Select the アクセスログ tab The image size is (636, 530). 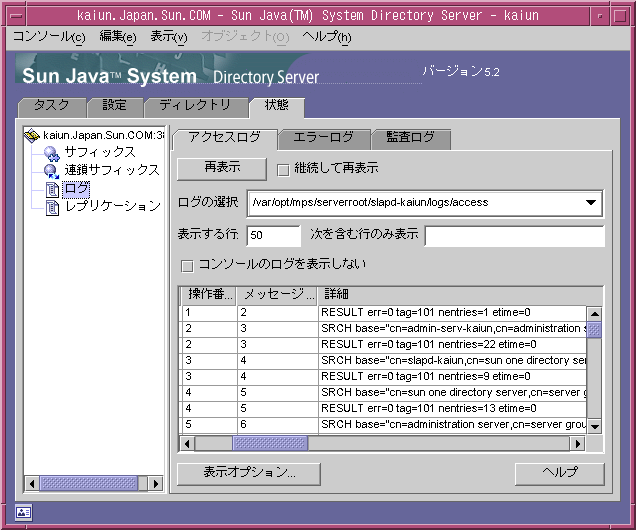tap(225, 138)
